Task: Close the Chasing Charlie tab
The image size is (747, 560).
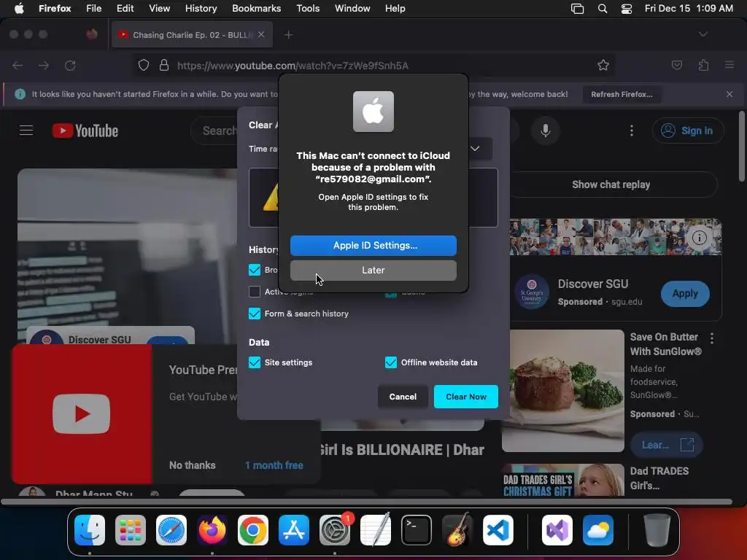Action: [261, 34]
